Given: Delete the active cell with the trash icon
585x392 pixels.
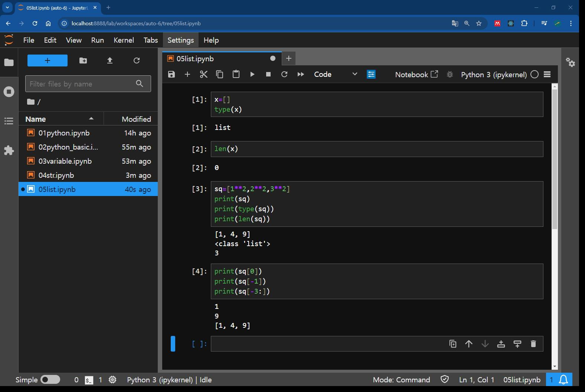Looking at the screenshot, I should [x=533, y=344].
